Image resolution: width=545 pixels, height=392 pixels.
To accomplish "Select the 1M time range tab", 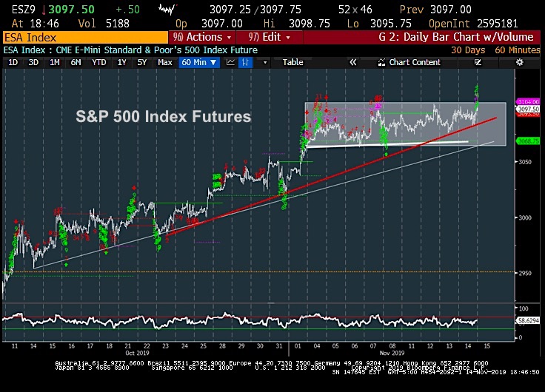I will tap(55, 62).
